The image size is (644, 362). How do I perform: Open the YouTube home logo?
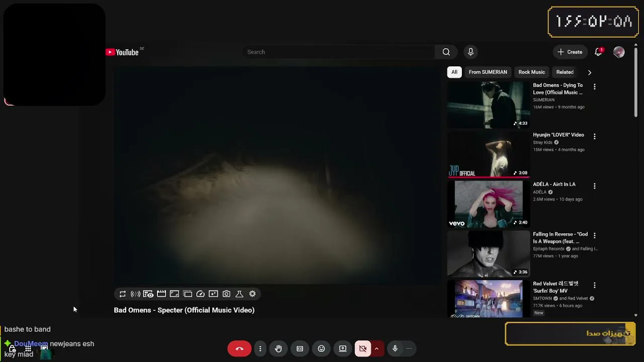point(122,52)
